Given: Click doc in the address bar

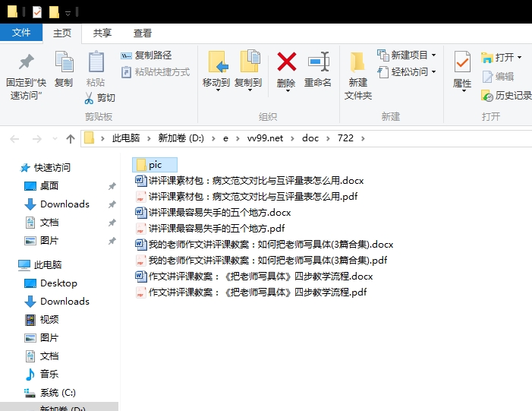Looking at the screenshot, I should point(310,138).
